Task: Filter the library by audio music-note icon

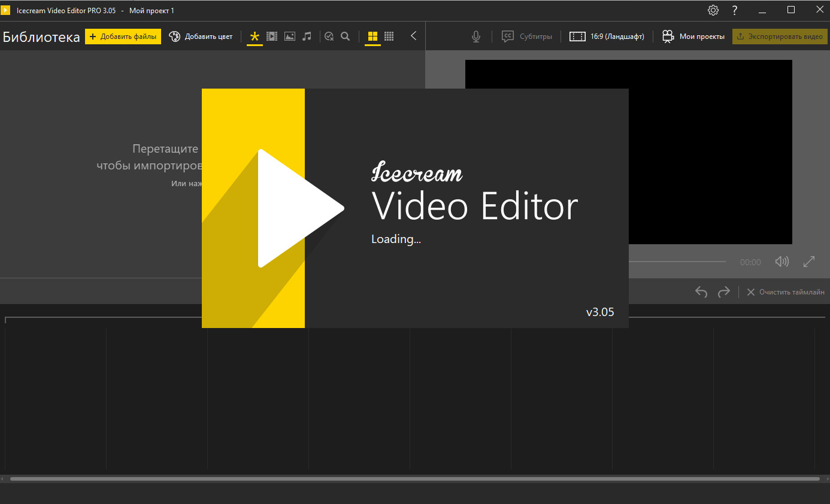Action: click(307, 37)
